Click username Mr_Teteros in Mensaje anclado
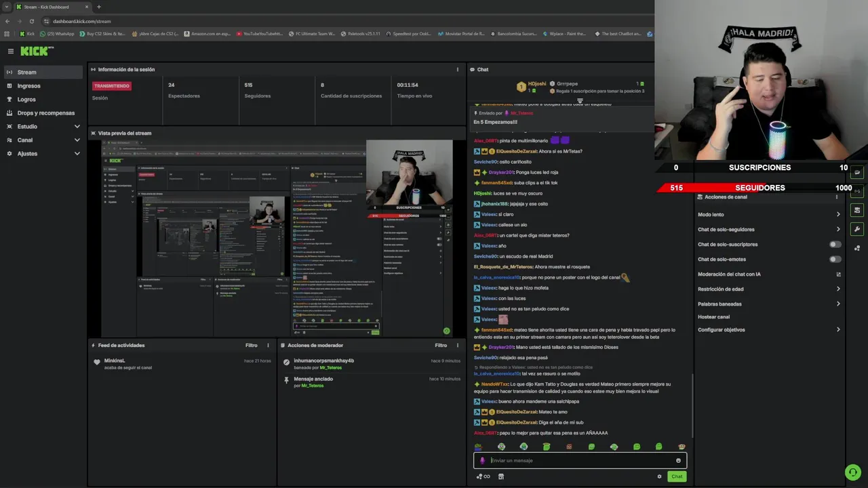 (313, 386)
